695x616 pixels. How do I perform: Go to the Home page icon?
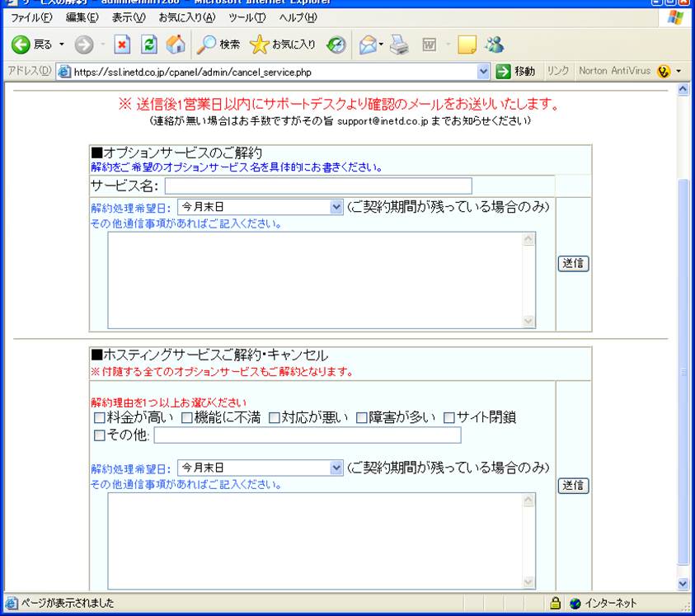[x=176, y=45]
